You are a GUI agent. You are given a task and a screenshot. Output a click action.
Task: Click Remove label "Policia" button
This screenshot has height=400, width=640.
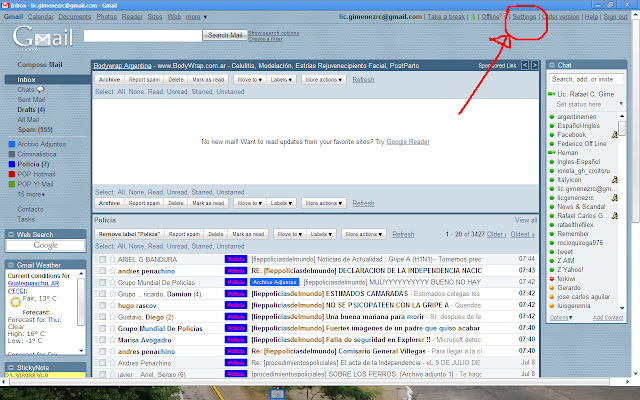tap(129, 234)
